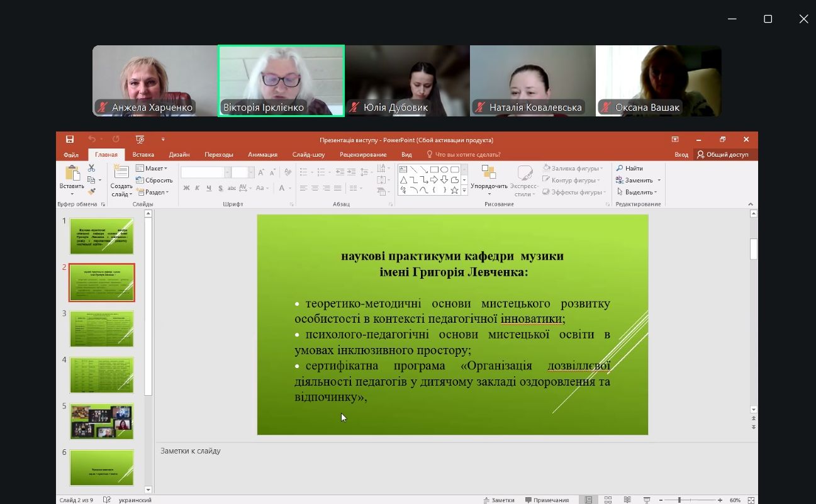The height and width of the screenshot is (504, 816).
Task: Toggle normal view button in status bar
Action: [588, 500]
